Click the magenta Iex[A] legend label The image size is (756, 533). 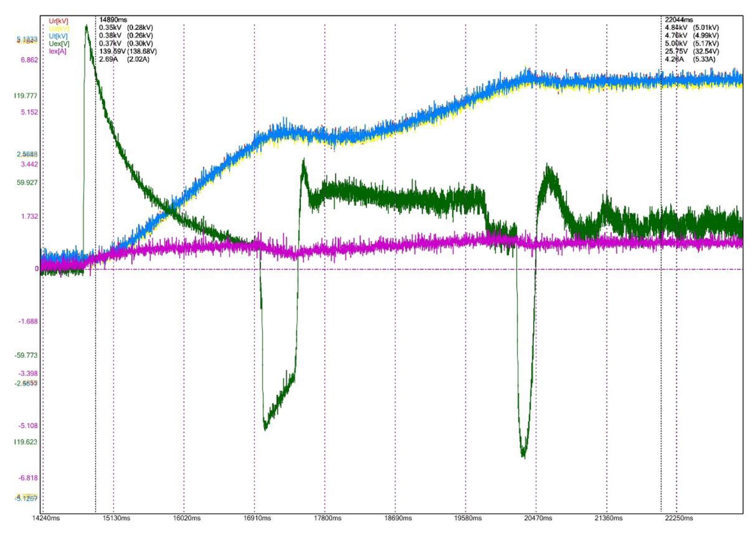point(58,51)
